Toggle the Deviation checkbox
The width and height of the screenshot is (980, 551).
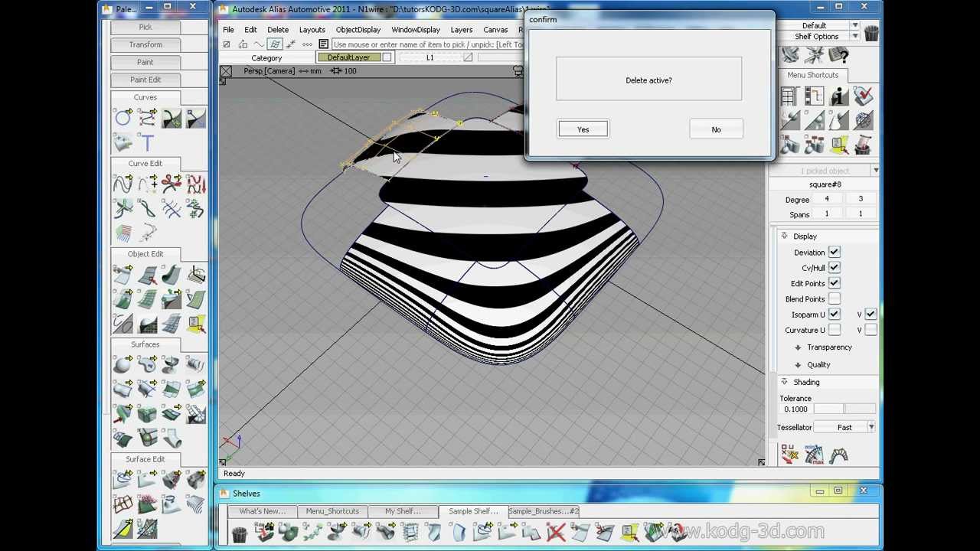point(834,252)
